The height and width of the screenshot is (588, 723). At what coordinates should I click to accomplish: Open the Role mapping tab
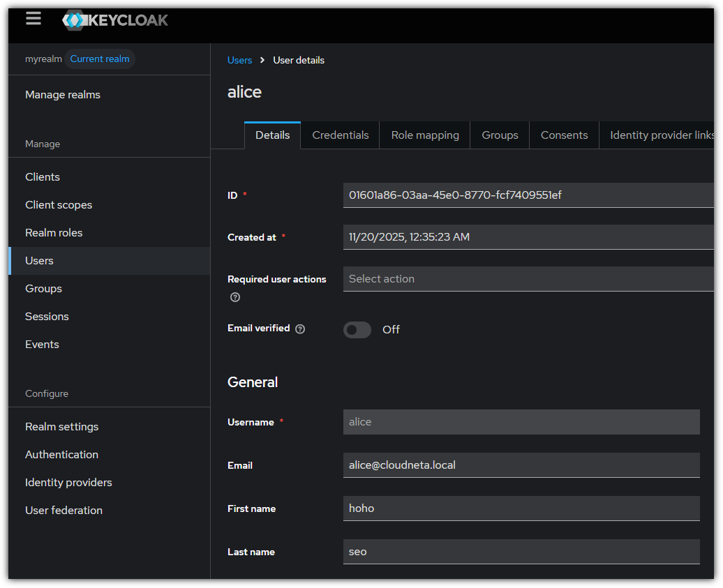425,135
